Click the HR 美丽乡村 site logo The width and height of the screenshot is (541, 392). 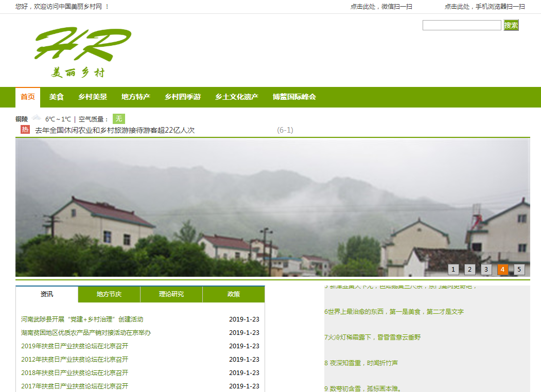click(x=82, y=51)
